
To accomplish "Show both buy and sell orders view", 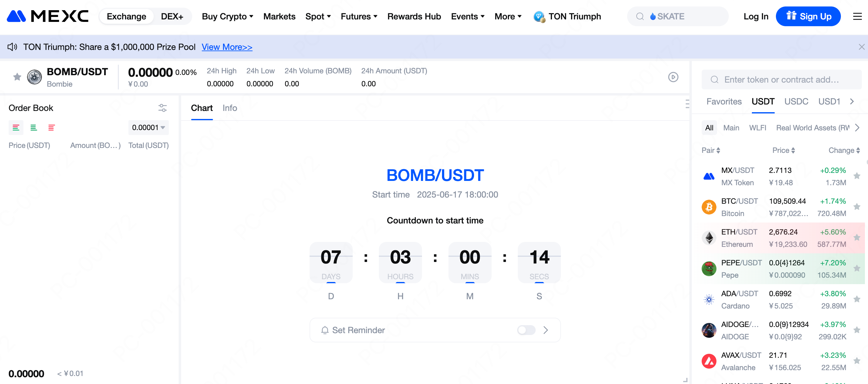I will 16,128.
